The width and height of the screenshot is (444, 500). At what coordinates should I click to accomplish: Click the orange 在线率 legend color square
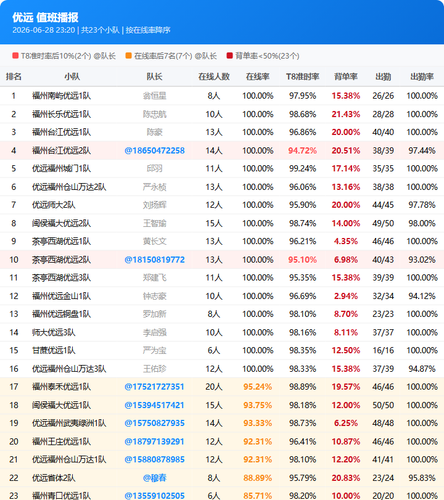coord(128,56)
